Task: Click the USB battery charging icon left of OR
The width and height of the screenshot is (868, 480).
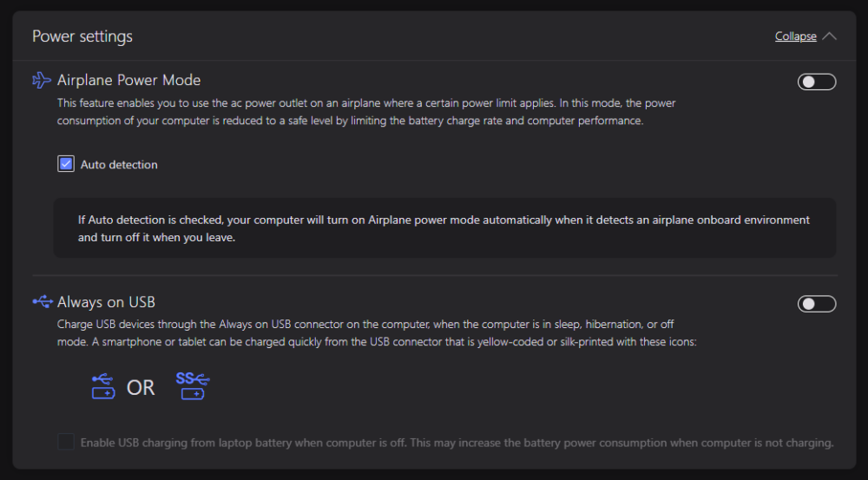Action: [x=102, y=386]
